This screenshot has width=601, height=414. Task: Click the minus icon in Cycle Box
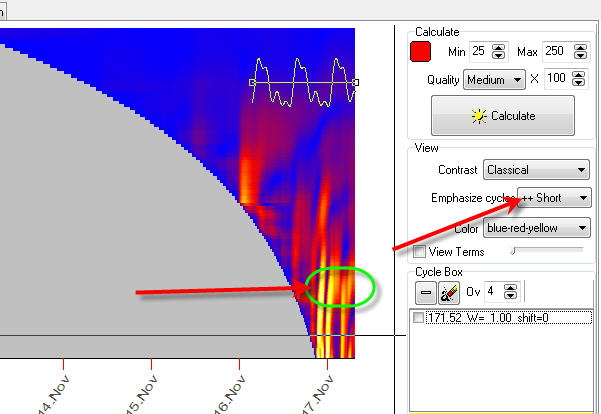click(x=425, y=292)
